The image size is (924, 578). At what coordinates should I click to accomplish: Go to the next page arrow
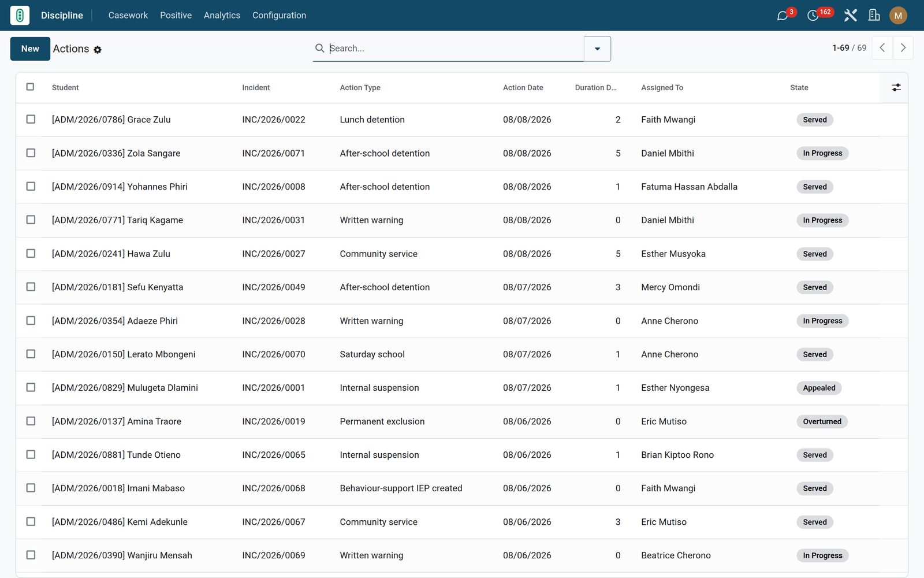(x=903, y=48)
